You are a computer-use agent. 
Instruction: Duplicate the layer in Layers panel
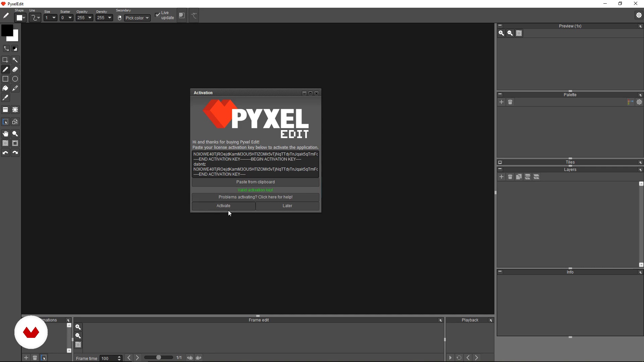coord(519,177)
